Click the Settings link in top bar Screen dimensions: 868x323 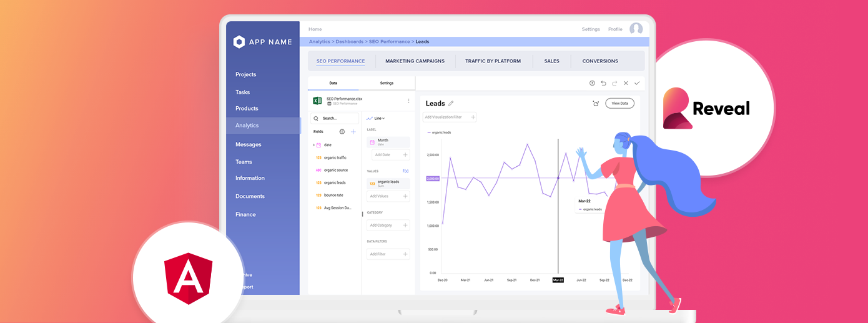pos(591,29)
